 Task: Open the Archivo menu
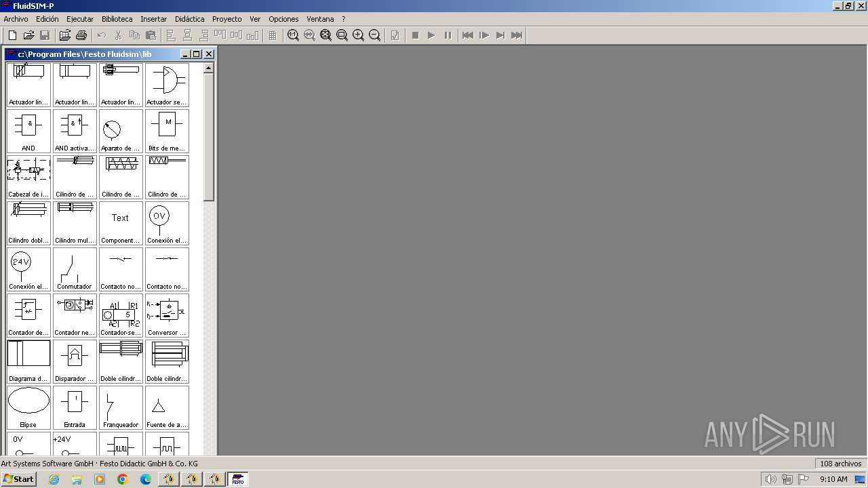tap(16, 19)
